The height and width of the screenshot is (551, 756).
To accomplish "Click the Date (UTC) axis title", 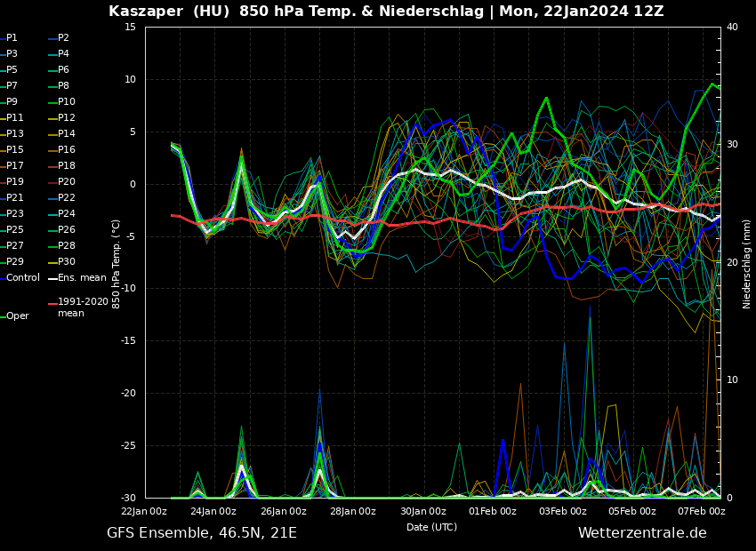I will coord(431,527).
